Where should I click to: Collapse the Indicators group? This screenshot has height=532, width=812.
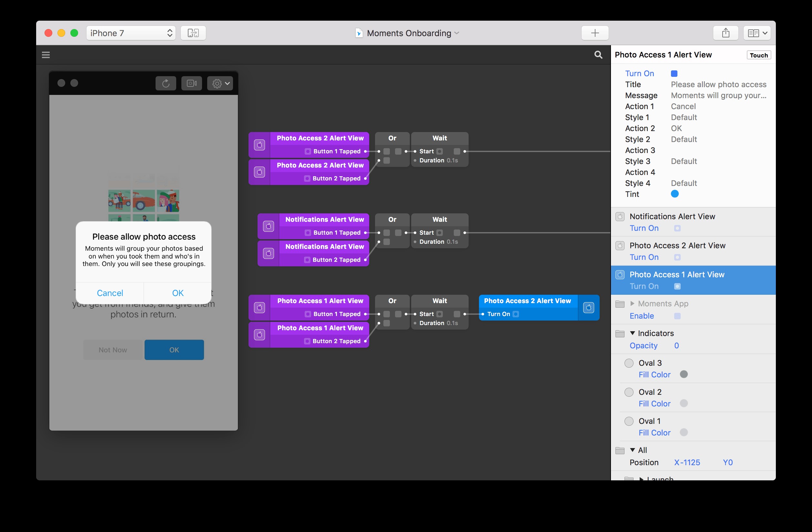point(632,333)
